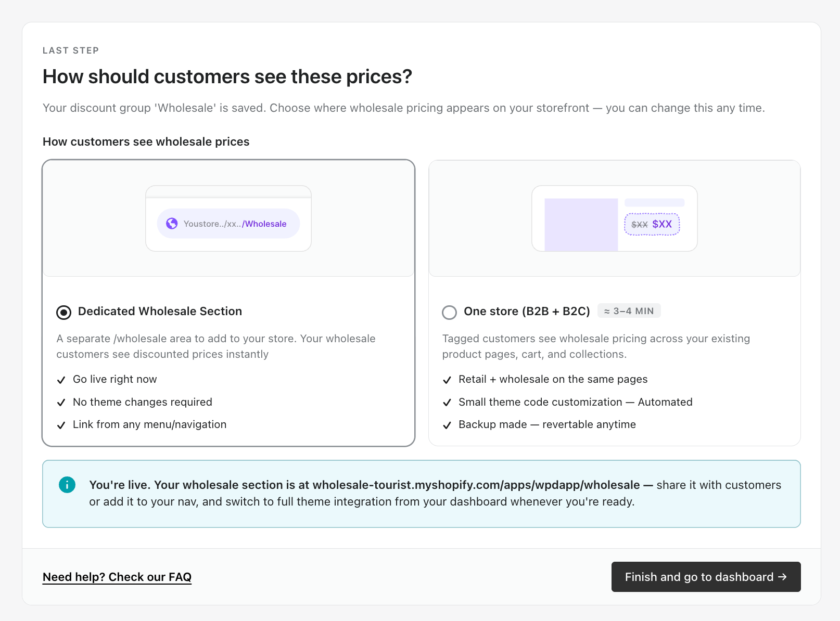Image resolution: width=840 pixels, height=621 pixels.
Task: Click the checkmark beside Go live right now
Action: pos(61,380)
